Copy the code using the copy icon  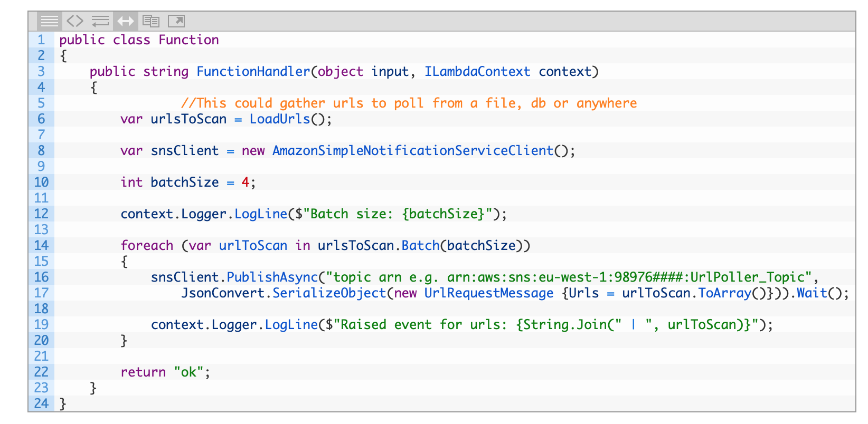[151, 21]
